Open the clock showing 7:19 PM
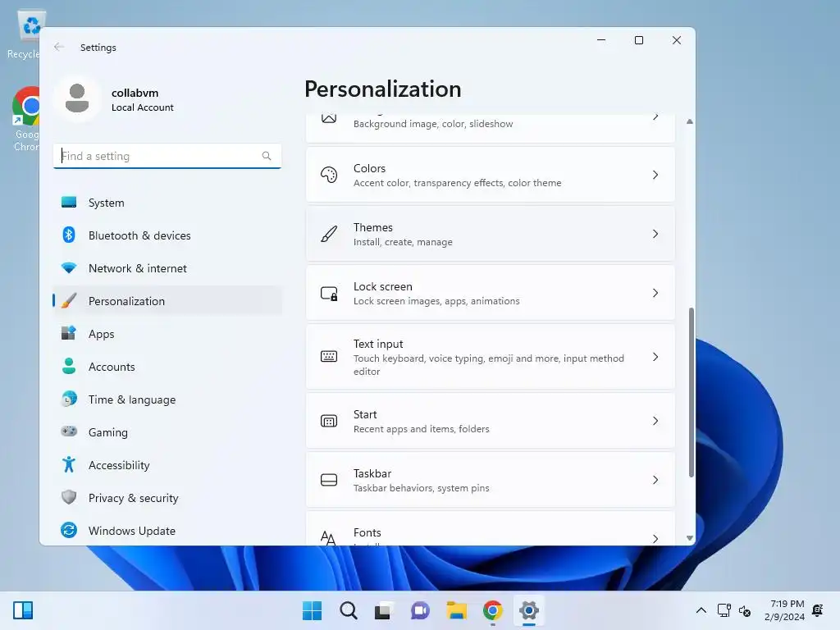840x630 pixels. tap(785, 610)
